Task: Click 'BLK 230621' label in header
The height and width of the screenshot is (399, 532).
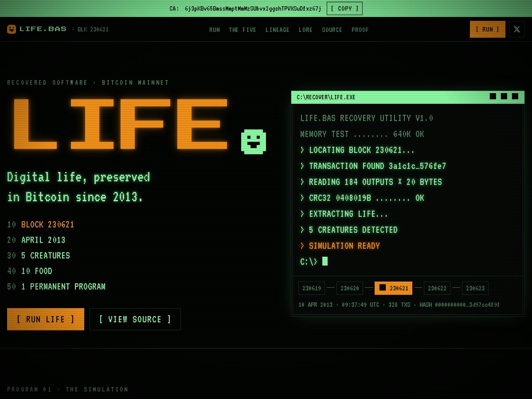Action: [x=93, y=30]
